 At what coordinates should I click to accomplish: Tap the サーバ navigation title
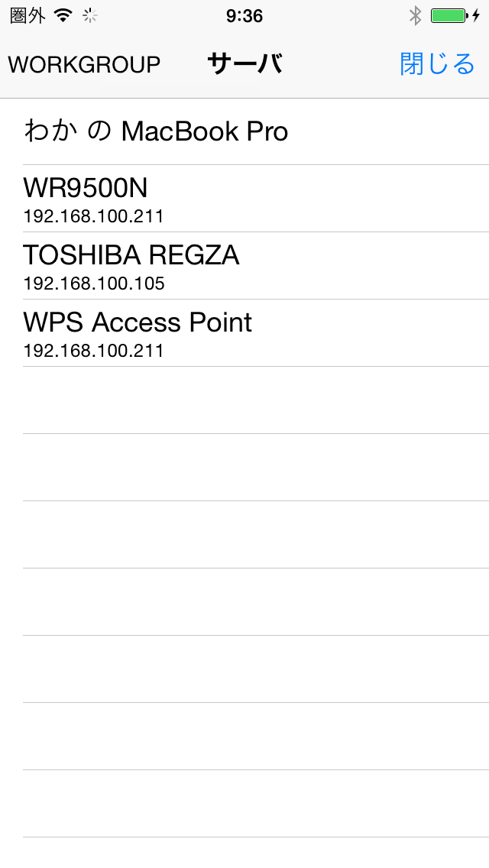tap(244, 65)
